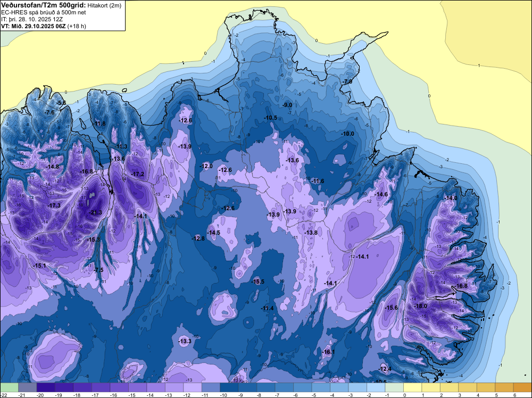Screen dimensions: 532x398
Task: Select the -9.0 value label
Action: (288, 105)
